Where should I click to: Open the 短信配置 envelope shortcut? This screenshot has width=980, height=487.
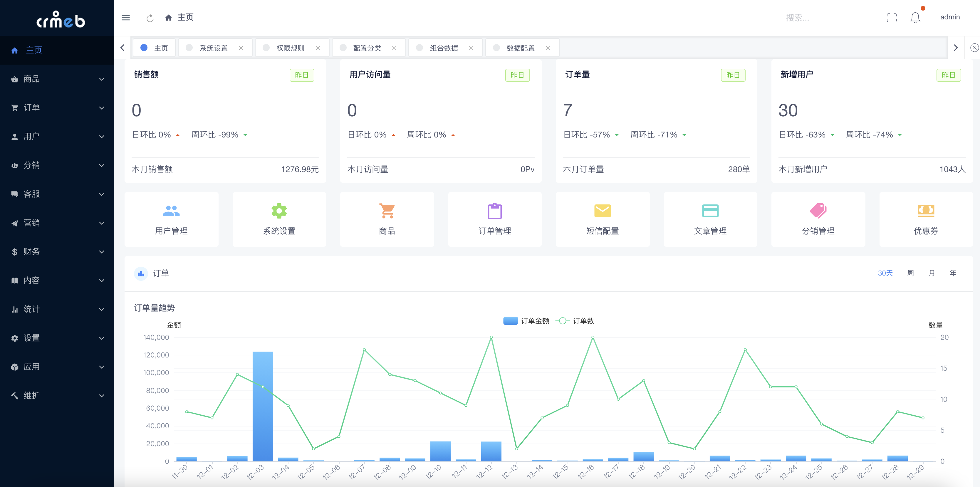tap(602, 211)
